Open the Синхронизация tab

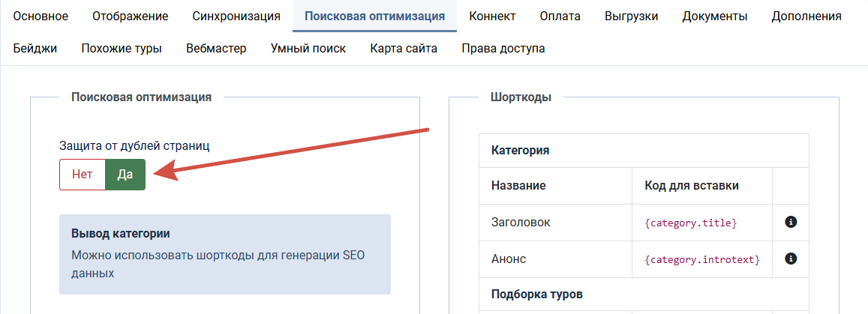coord(236,16)
